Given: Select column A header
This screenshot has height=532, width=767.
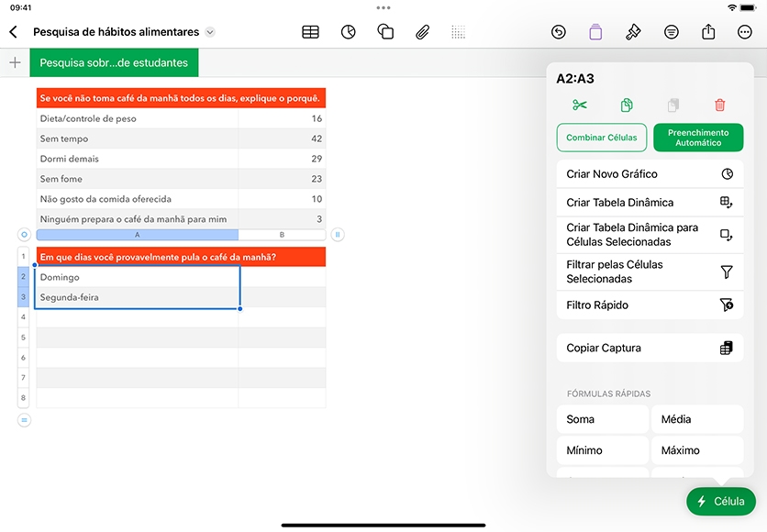Looking at the screenshot, I should [138, 235].
